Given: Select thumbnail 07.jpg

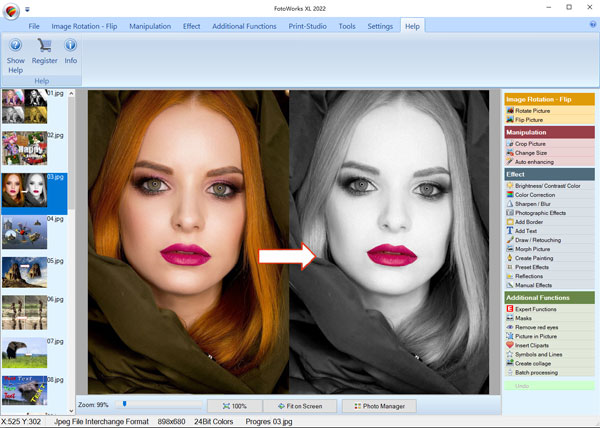Looking at the screenshot, I should (25, 353).
